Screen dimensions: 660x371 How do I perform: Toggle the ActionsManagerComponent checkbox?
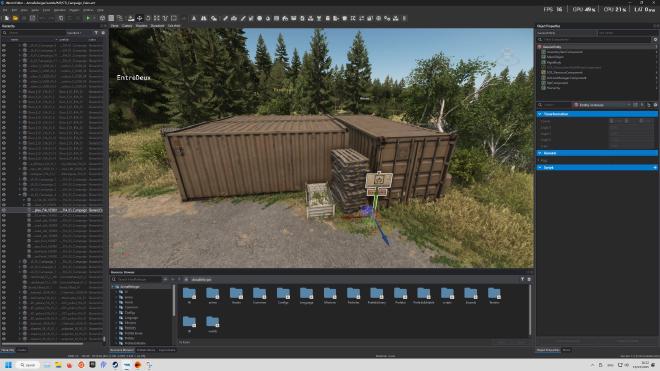[543, 77]
